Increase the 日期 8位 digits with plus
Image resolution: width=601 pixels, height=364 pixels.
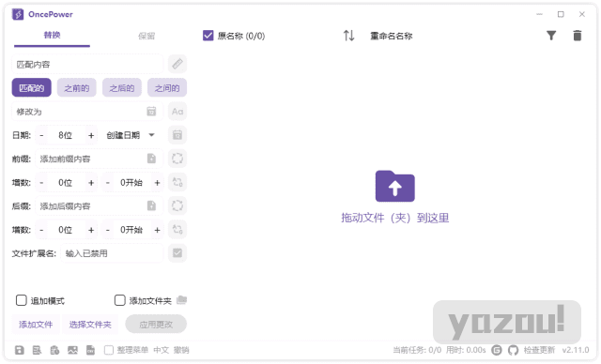tap(91, 135)
